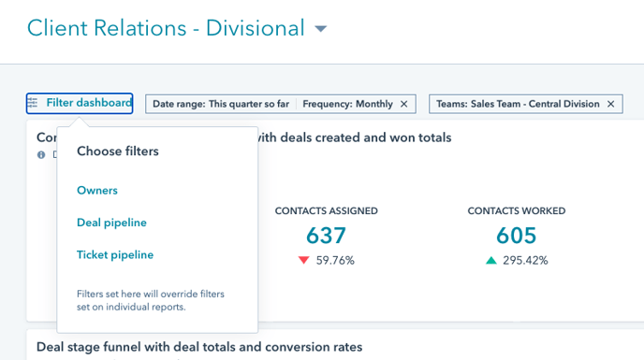The height and width of the screenshot is (360, 644).
Task: Choose the Ticket pipeline filter
Action: [x=115, y=255]
